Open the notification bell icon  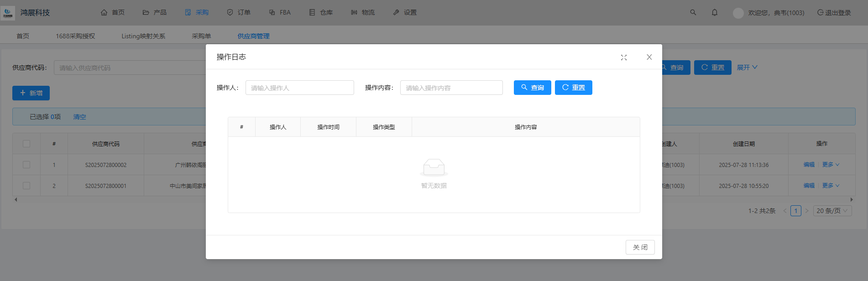[714, 12]
